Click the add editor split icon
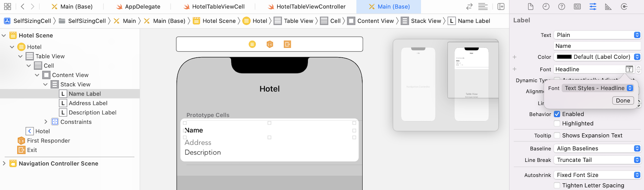The image size is (644, 190). pyautogui.click(x=501, y=7)
